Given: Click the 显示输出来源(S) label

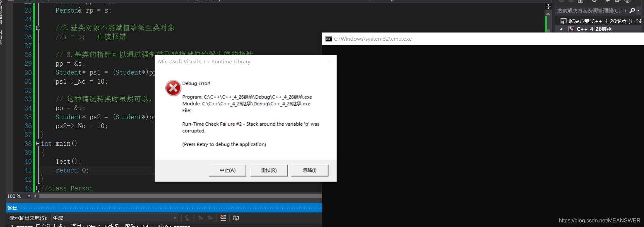Looking at the screenshot, I should point(28,218).
